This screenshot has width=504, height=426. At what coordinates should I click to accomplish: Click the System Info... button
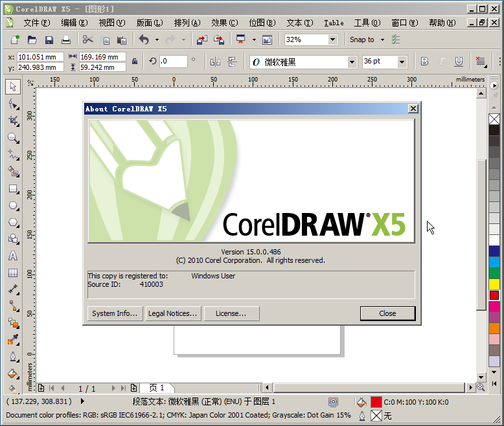[115, 313]
